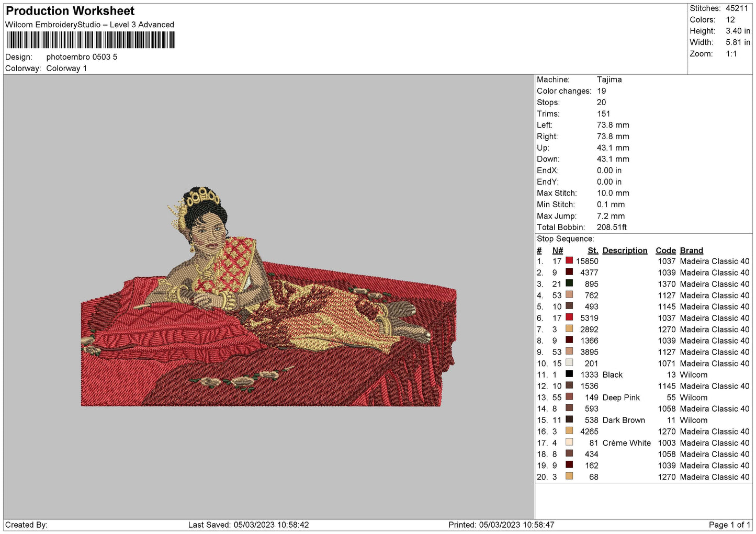This screenshot has width=756, height=534.
Task: Click the 'Black' description in stop 11
Action: click(x=613, y=375)
